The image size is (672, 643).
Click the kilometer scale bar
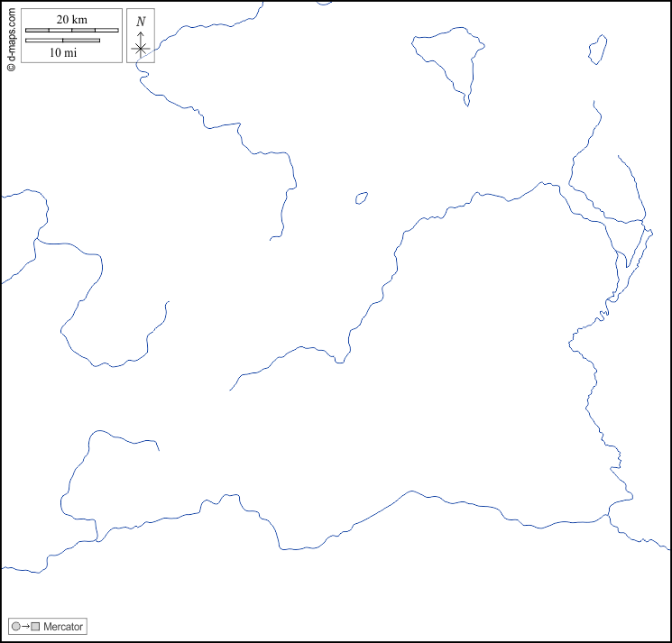point(71,31)
